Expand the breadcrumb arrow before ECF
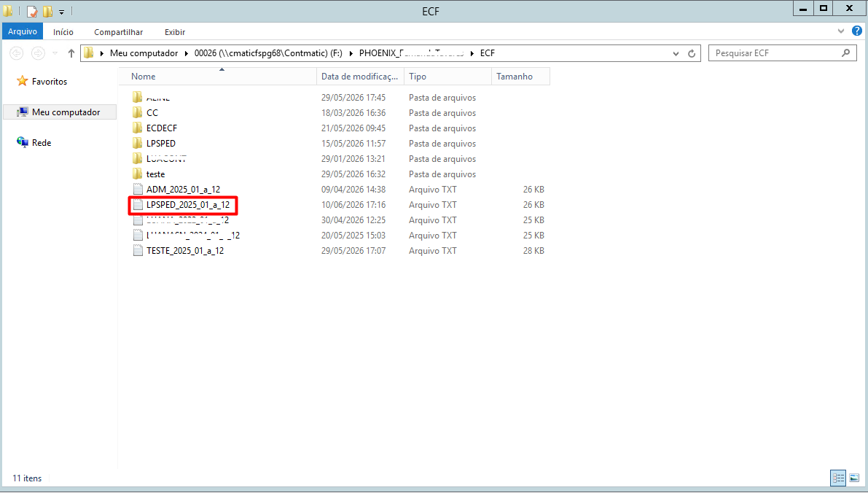The width and height of the screenshot is (868, 493). (472, 53)
